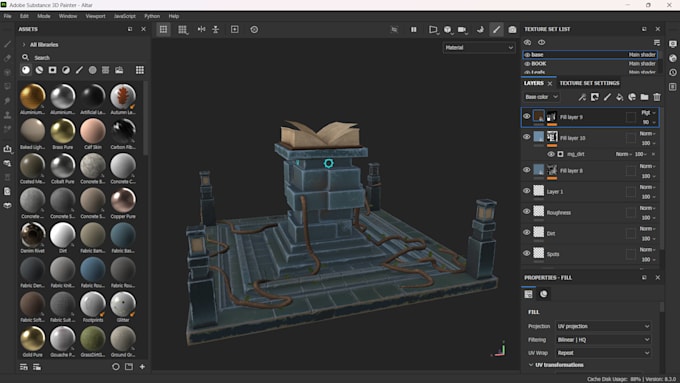Select the base texture set row
The height and width of the screenshot is (383, 680).
(590, 55)
